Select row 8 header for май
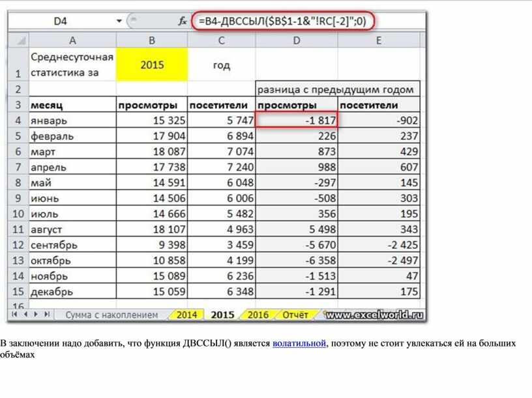Screen dimensions: 532x398 point(18,183)
